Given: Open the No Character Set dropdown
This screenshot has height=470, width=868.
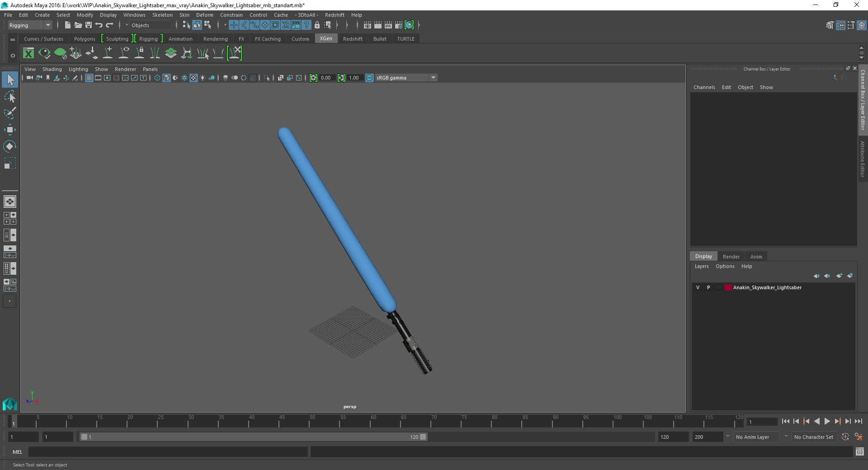Looking at the screenshot, I should pyautogui.click(x=814, y=437).
